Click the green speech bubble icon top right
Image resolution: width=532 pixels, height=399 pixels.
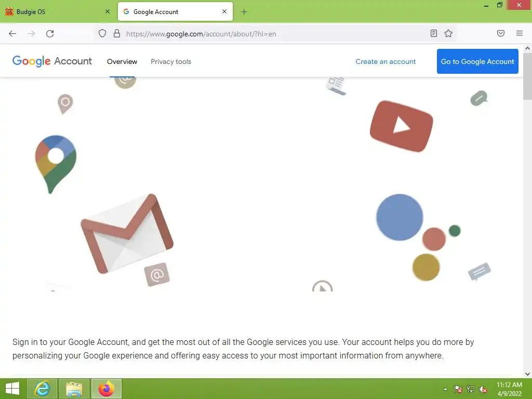478,98
